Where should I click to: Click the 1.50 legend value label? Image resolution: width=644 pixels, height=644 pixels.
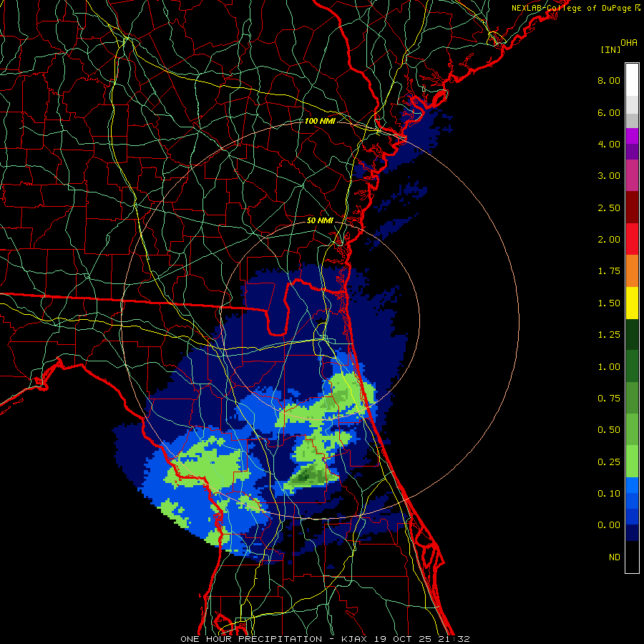pyautogui.click(x=609, y=303)
